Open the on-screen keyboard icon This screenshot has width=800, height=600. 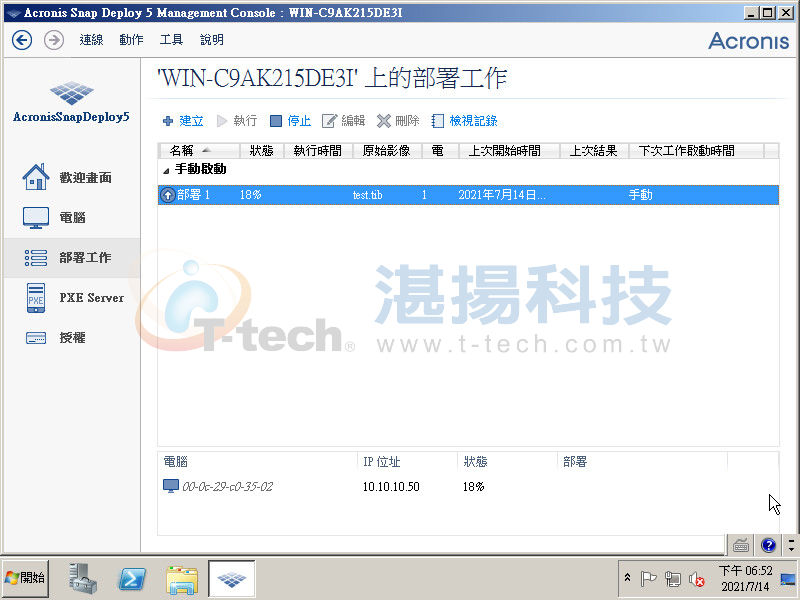click(741, 545)
